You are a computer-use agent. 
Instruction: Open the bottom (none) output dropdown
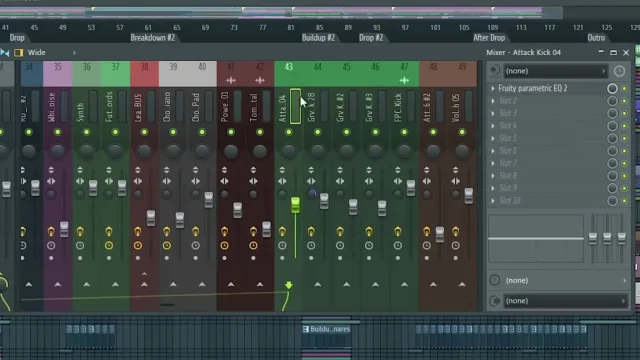[565, 301]
